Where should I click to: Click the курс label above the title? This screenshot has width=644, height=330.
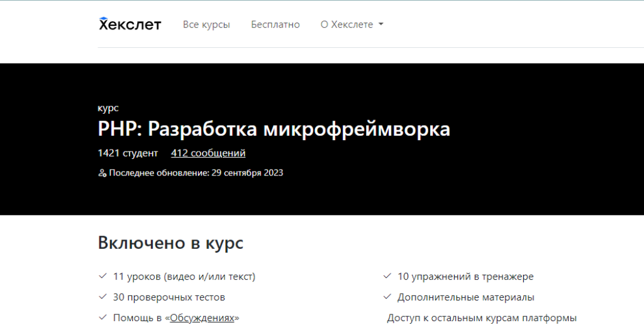click(x=108, y=108)
